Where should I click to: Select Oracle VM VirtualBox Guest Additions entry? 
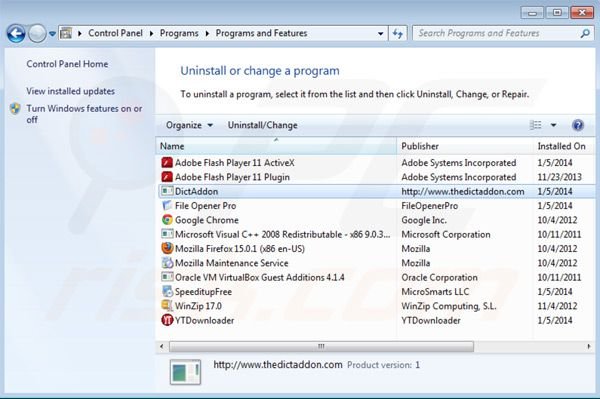(259, 277)
